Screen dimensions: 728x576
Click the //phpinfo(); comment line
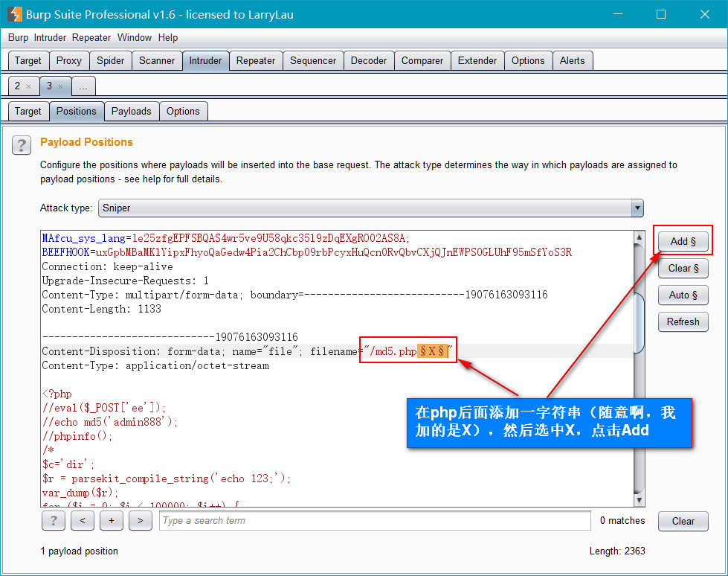point(77,436)
